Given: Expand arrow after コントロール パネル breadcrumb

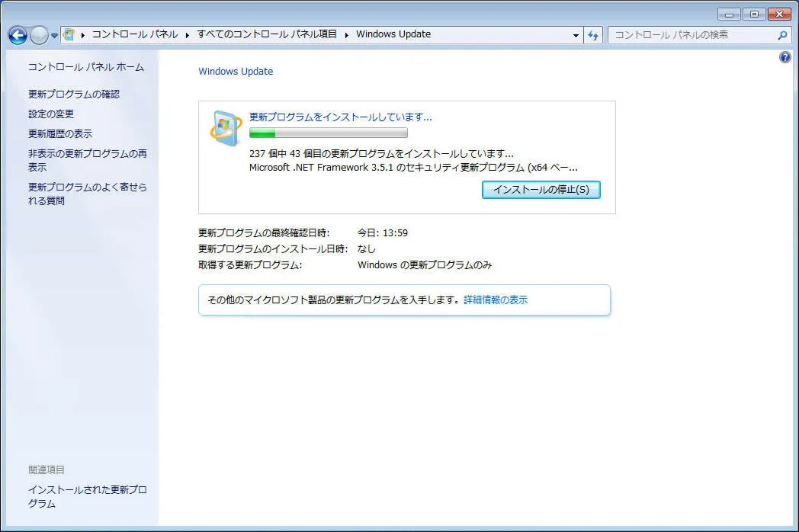Looking at the screenshot, I should pos(187,34).
